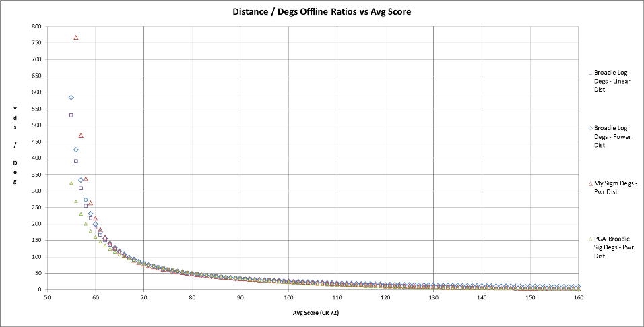644x327 pixels.
Task: Click the diamond Broadie Power Dist legend marker
Action: point(590,127)
